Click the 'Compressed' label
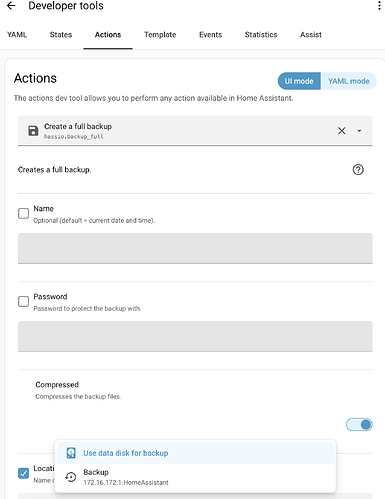 pyautogui.click(x=57, y=385)
